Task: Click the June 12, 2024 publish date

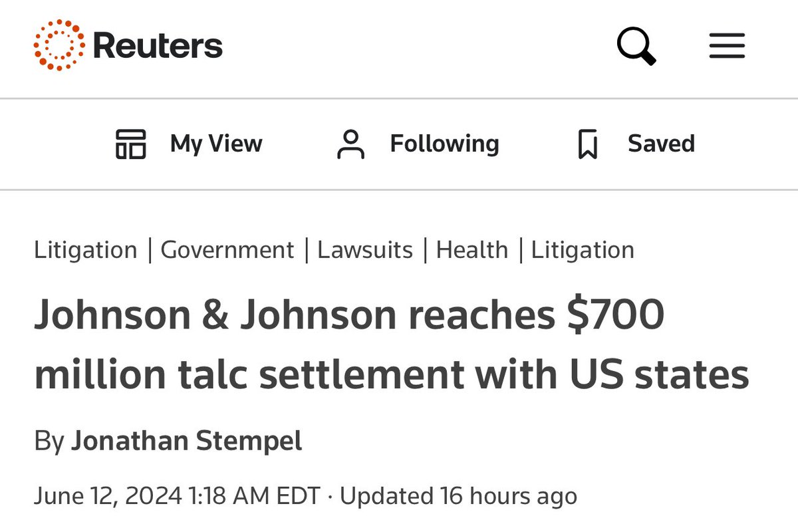Action: pyautogui.click(x=178, y=495)
